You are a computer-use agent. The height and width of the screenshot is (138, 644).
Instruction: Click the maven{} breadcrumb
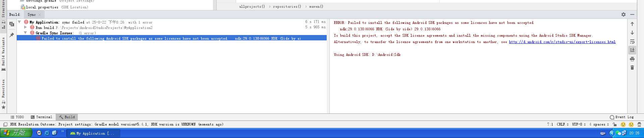pyautogui.click(x=316, y=7)
